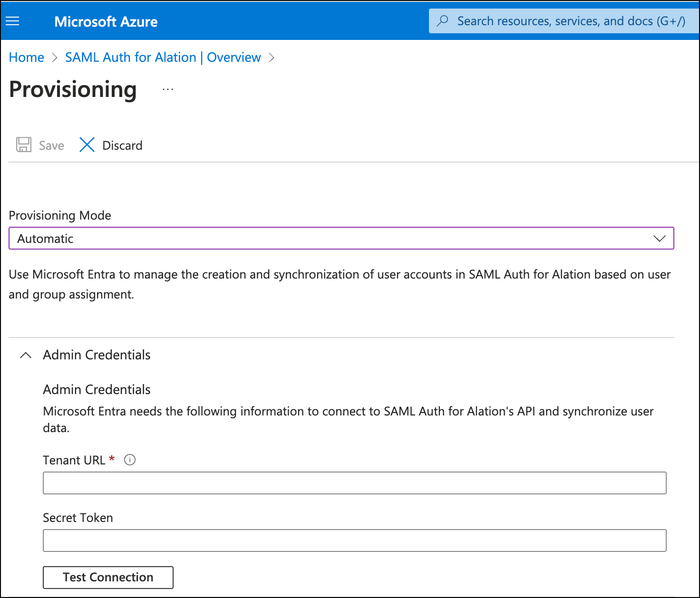Click the search magnifier icon

tap(443, 21)
